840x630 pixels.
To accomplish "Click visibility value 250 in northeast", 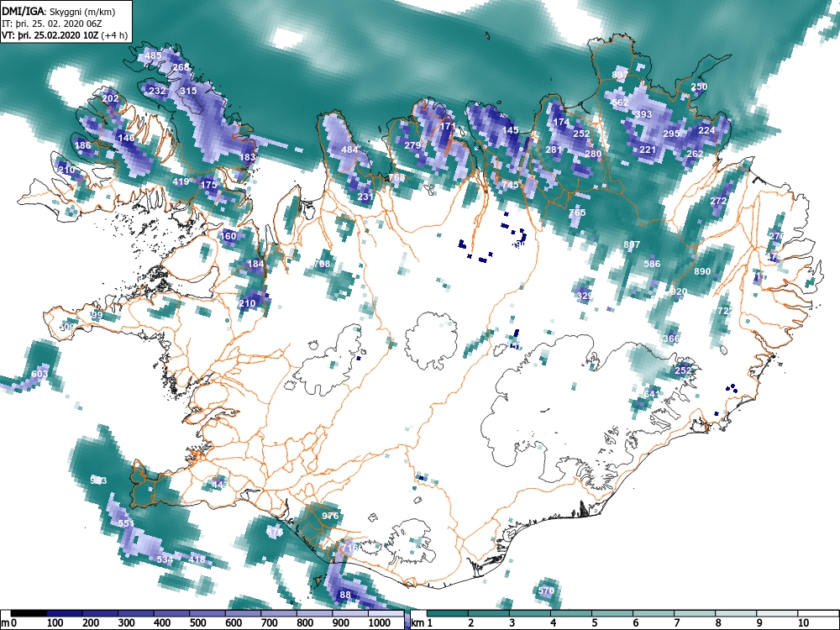I will pos(699,87).
